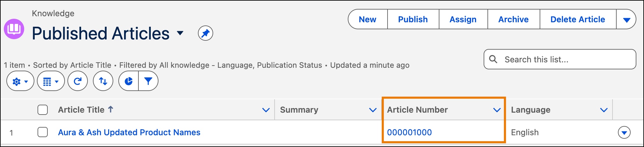This screenshot has height=147, width=644.
Task: Click the Knowledge app icon
Action: 14,29
